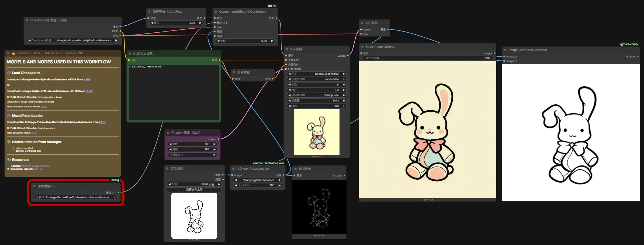Open the 采样器名称 dpmpp_sde dropdown
This screenshot has height=245, width=644.
pos(317,95)
